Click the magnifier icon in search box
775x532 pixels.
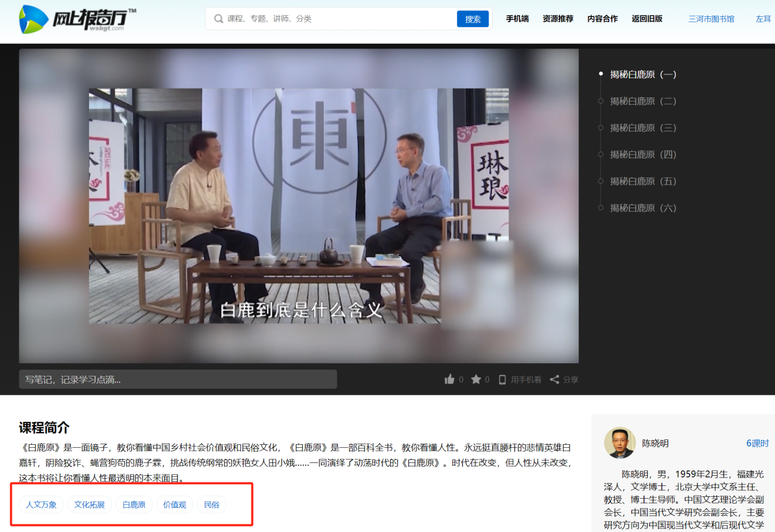(219, 19)
